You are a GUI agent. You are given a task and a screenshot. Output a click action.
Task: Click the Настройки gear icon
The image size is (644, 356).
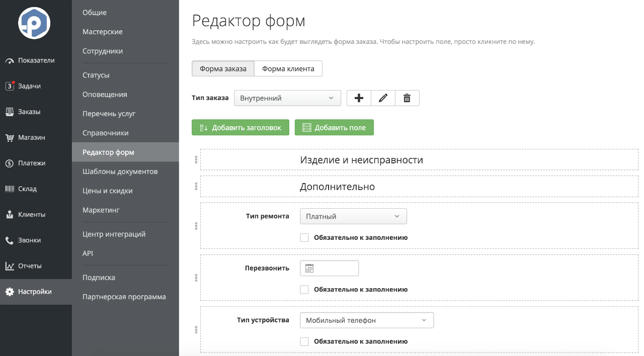coord(10,292)
